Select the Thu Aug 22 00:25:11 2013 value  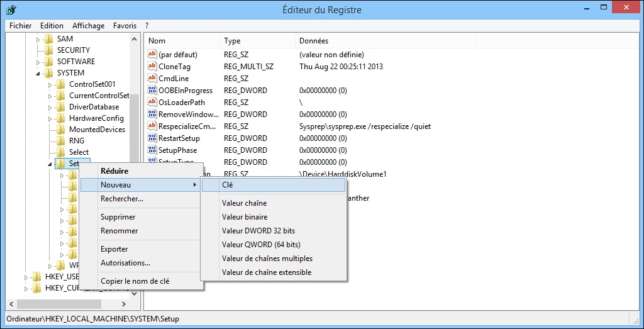coord(341,66)
